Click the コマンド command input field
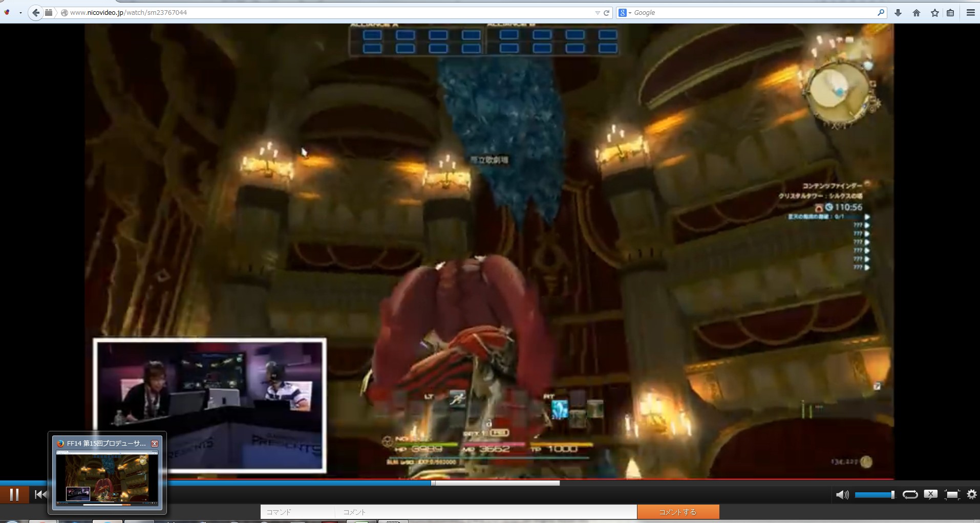Image resolution: width=980 pixels, height=523 pixels. [x=297, y=512]
